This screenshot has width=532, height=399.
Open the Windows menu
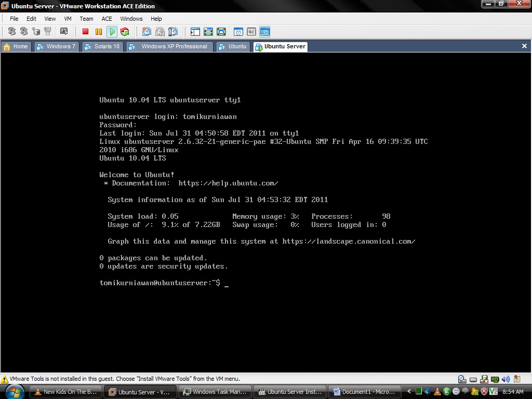[131, 19]
